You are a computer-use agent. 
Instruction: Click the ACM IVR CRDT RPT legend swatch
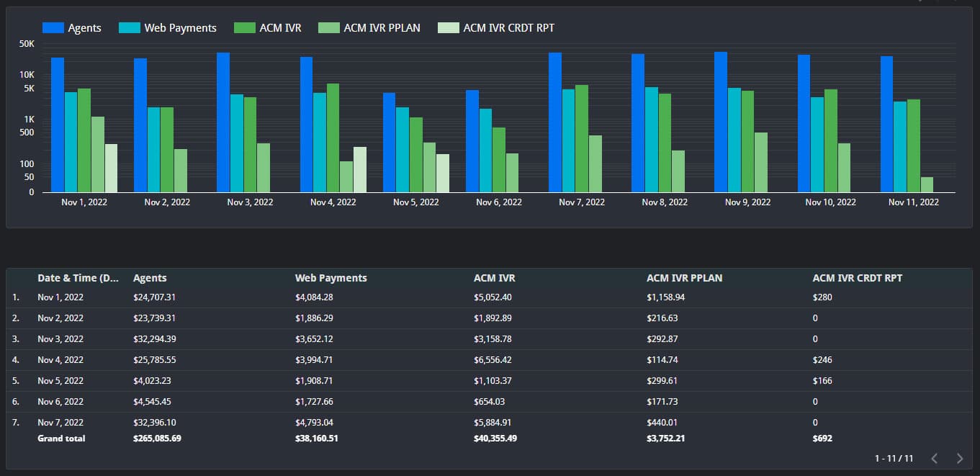[449, 28]
